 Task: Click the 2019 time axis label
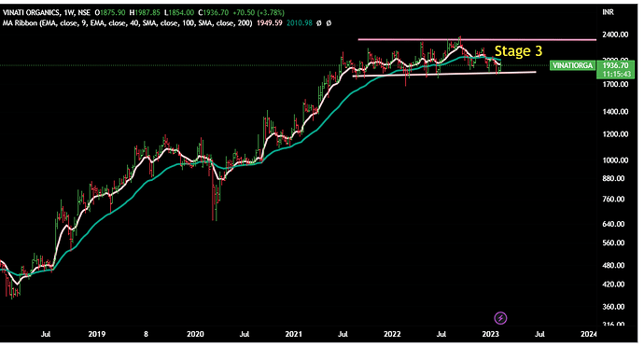(x=97, y=334)
